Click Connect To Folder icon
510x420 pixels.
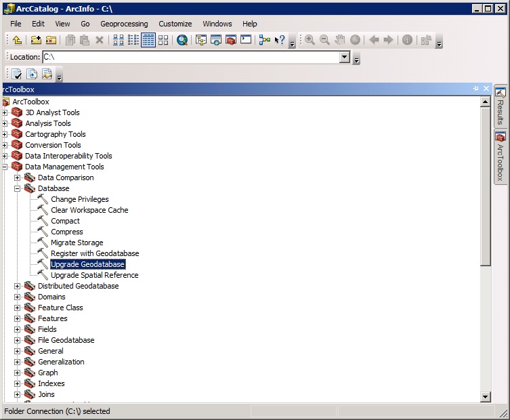[x=36, y=40]
